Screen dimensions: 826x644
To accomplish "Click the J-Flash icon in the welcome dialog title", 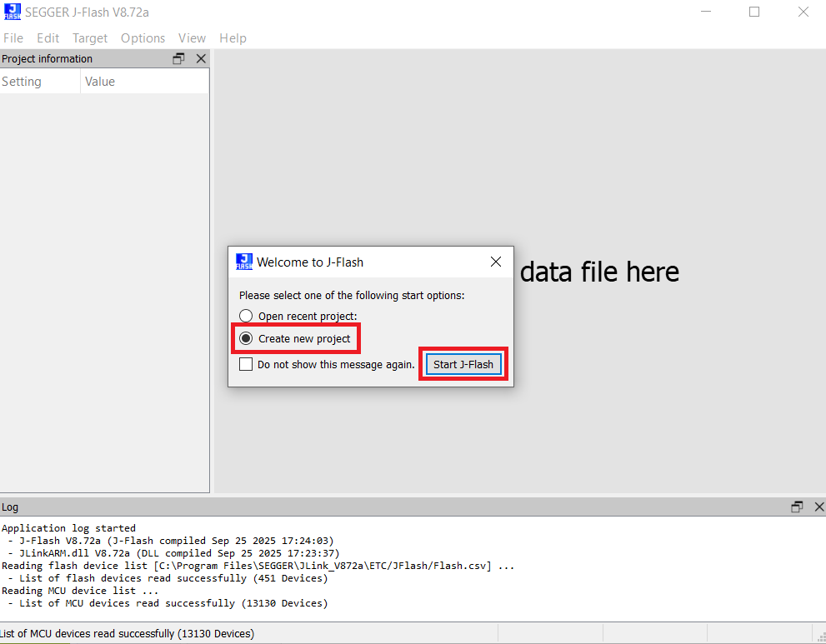I will click(x=243, y=262).
